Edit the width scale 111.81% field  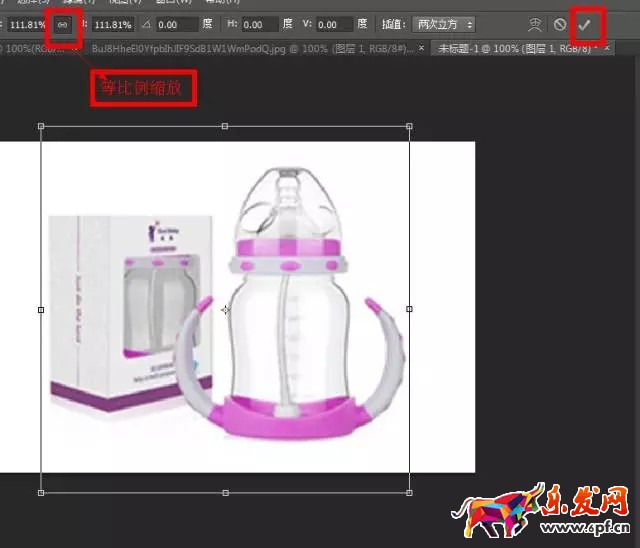click(x=27, y=25)
